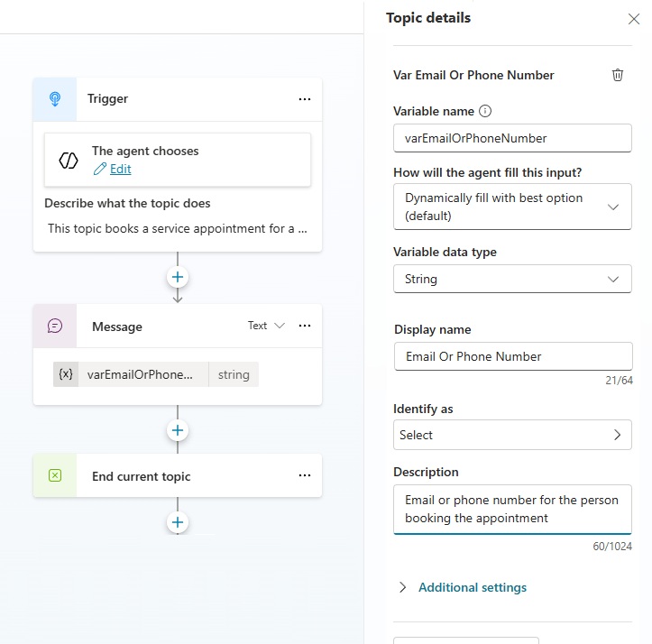This screenshot has width=652, height=644.
Task: Open the Variable data type dropdown
Action: pos(512,280)
